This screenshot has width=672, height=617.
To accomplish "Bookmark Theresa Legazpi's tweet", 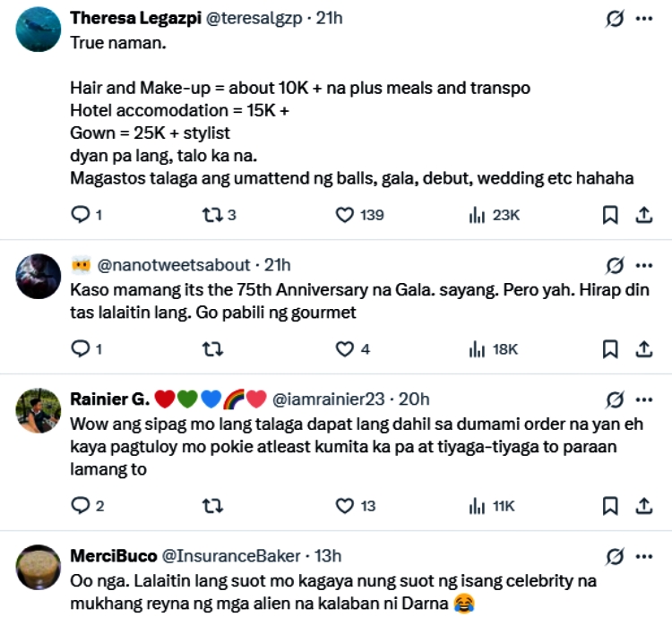I will (609, 215).
